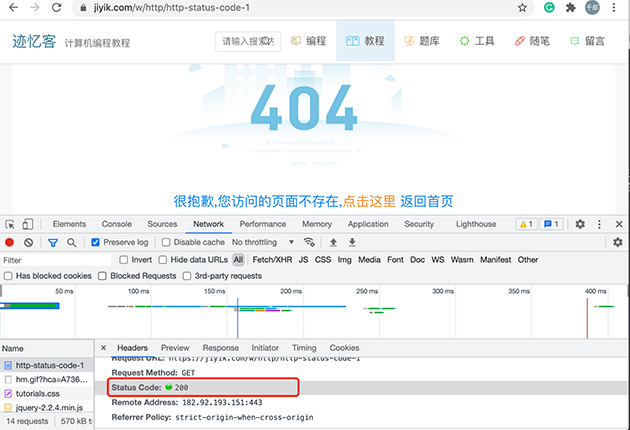630x430 pixels.
Task: Click the 迹忆客 site logo
Action: 34,41
